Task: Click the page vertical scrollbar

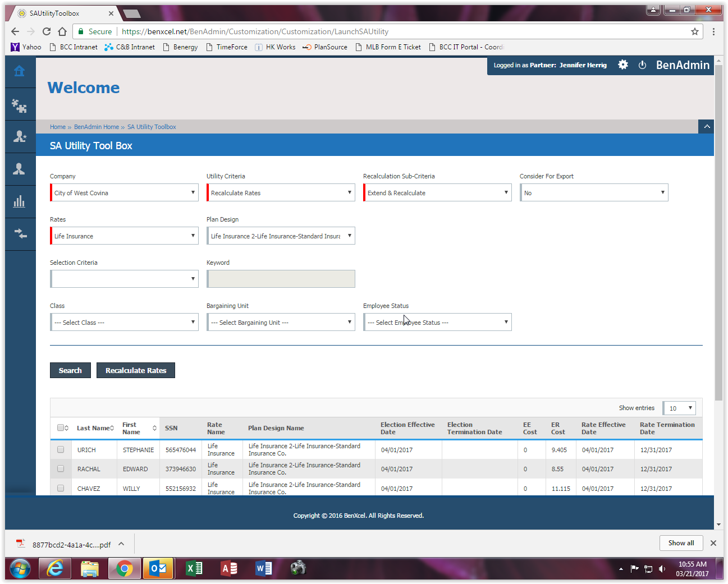Action: (718, 236)
